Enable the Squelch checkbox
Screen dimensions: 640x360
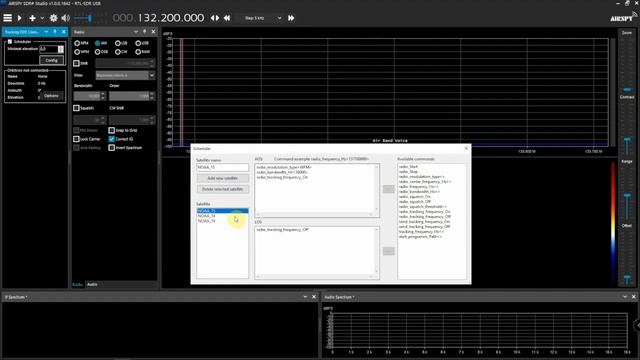pyautogui.click(x=76, y=108)
